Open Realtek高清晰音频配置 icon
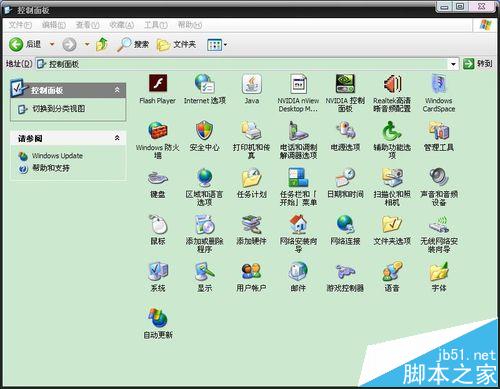 pos(392,83)
